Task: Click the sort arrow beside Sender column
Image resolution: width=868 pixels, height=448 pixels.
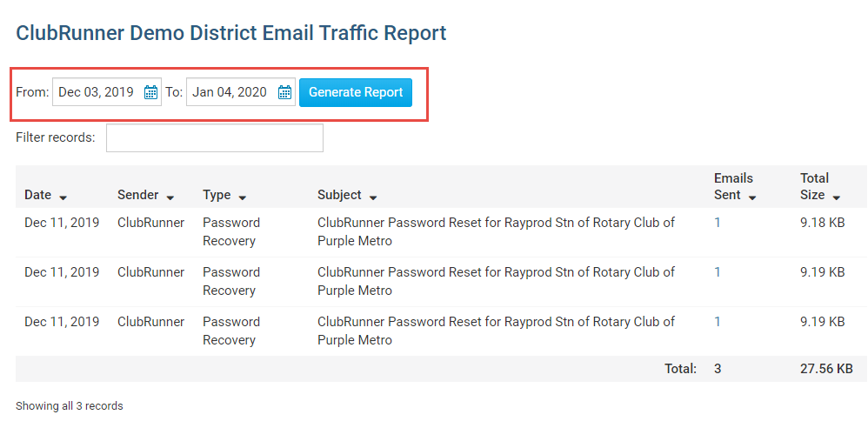Action: point(170,197)
